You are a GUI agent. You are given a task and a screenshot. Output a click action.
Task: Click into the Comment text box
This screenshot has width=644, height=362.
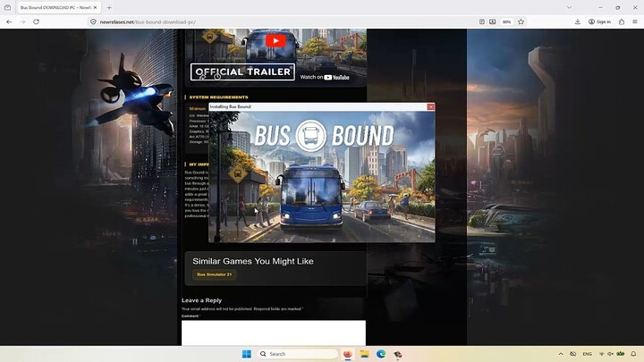coord(274,333)
